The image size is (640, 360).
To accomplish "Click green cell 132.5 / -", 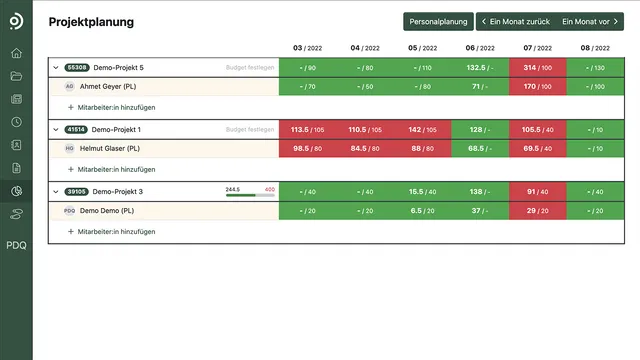I will [480, 68].
